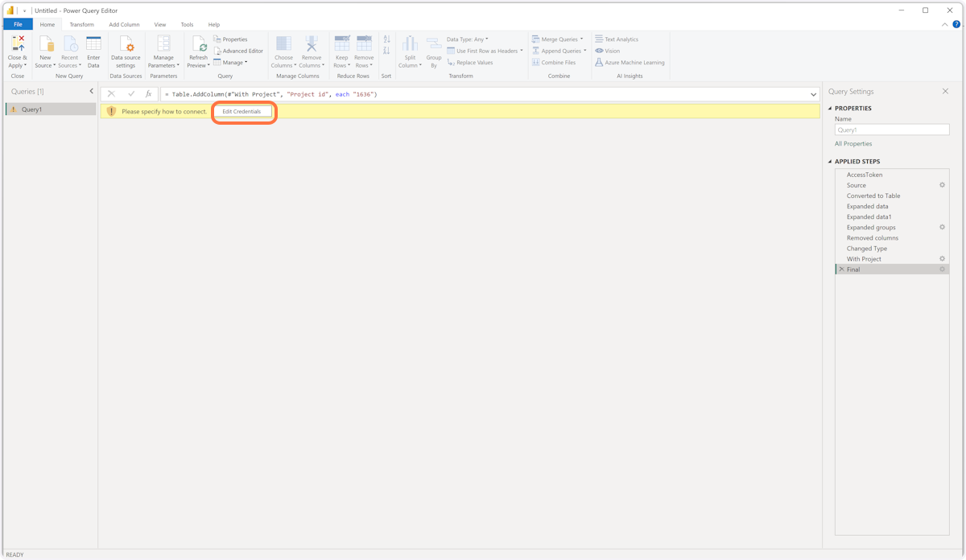Switch to the Tools tab
This screenshot has height=560, width=966.
pos(187,25)
